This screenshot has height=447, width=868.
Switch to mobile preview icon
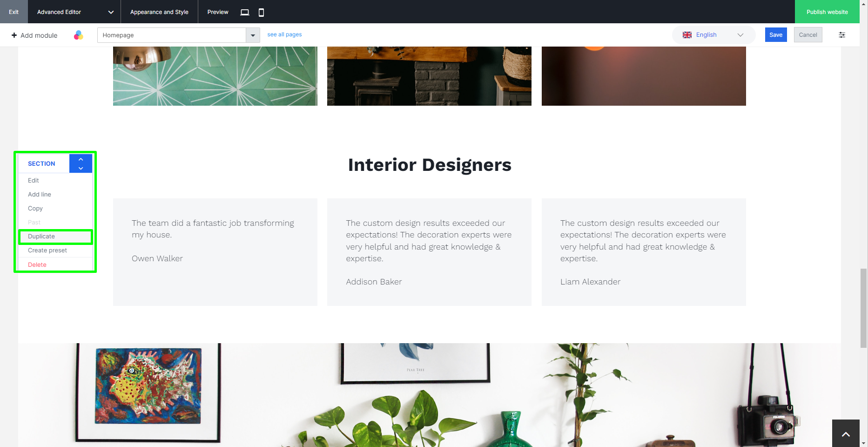(261, 12)
